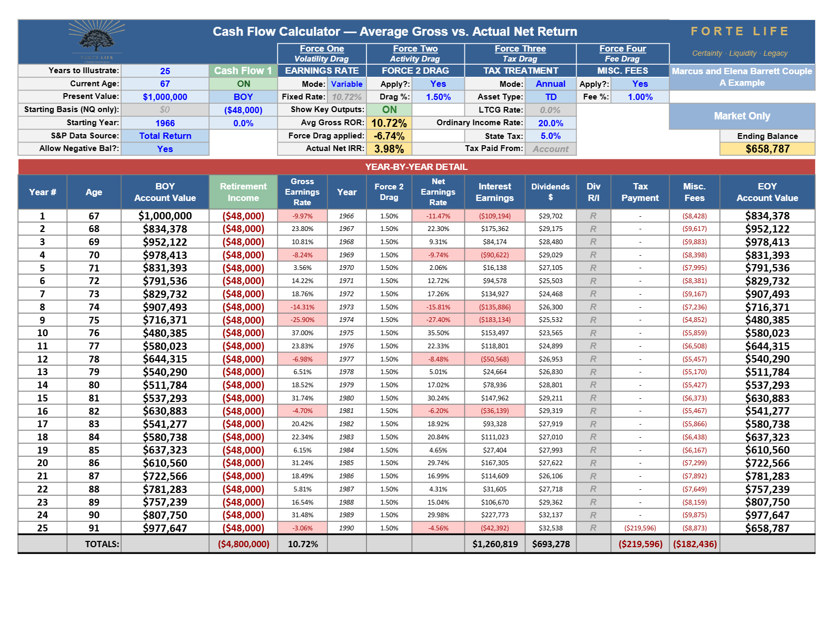834x644 pixels.
Task: Click misc fee ($9,883) in year 3
Action: (x=694, y=242)
